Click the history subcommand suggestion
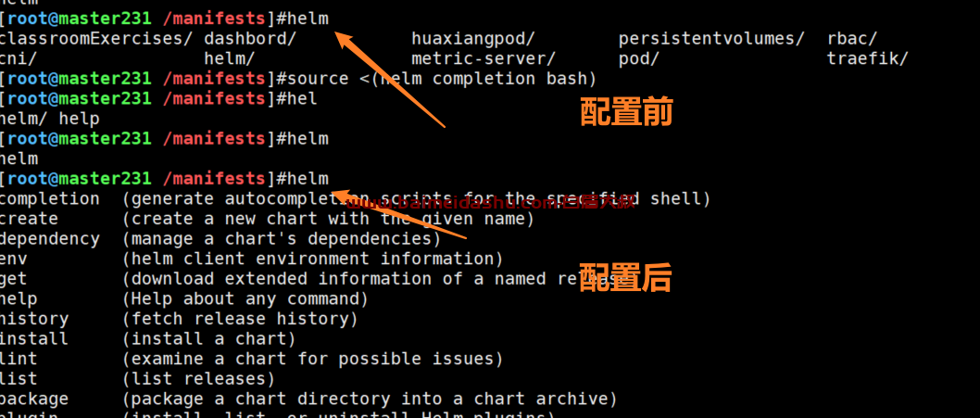The height and width of the screenshot is (418, 980). [33, 319]
